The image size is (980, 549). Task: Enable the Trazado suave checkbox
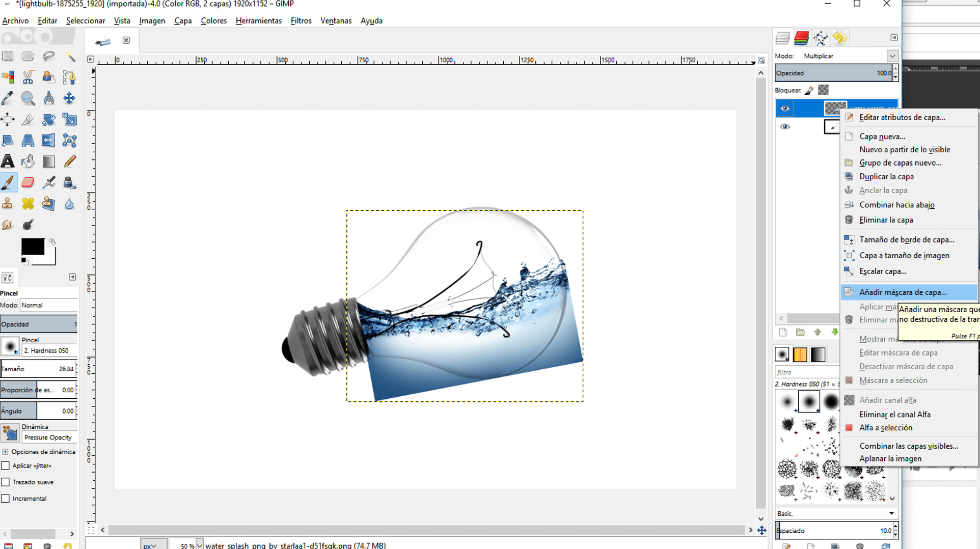(6, 482)
